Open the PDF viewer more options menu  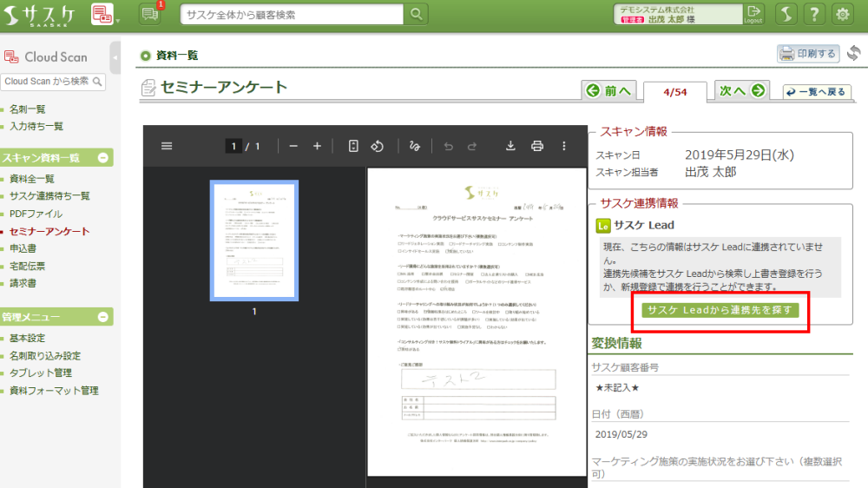coord(564,146)
